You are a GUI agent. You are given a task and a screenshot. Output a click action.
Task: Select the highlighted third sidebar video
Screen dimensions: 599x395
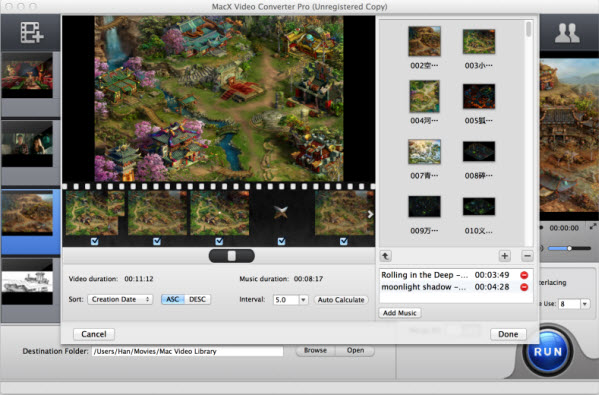tap(27, 213)
